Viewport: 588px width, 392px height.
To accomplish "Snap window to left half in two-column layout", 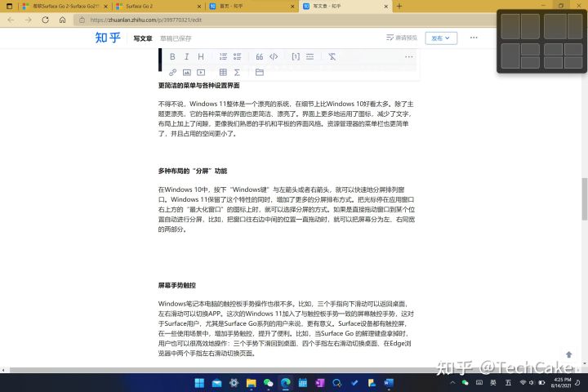I will click(x=510, y=27).
